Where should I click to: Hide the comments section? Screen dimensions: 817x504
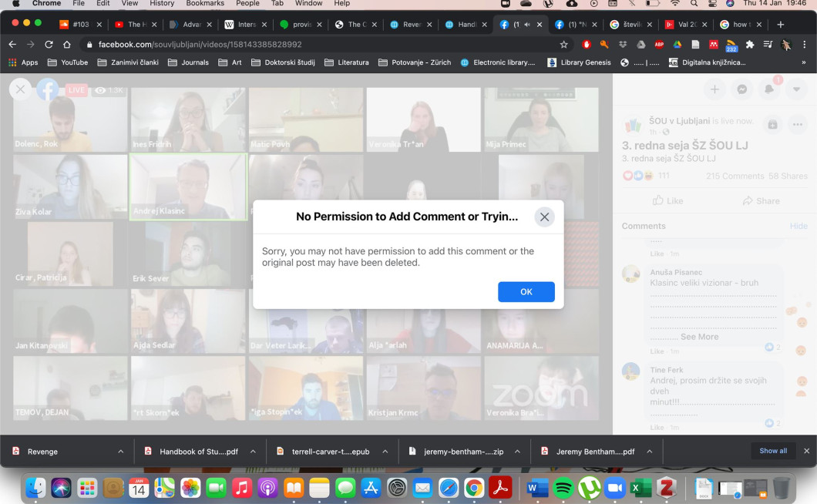click(x=799, y=227)
